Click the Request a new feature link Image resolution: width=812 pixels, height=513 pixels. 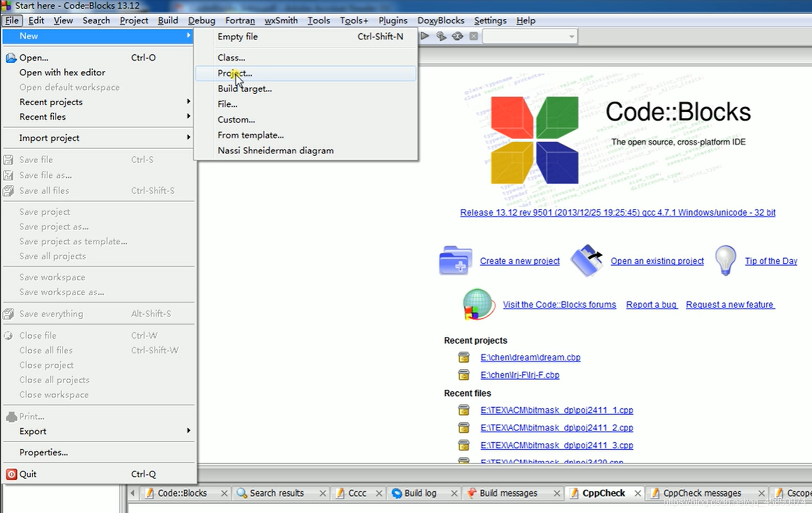(x=730, y=305)
